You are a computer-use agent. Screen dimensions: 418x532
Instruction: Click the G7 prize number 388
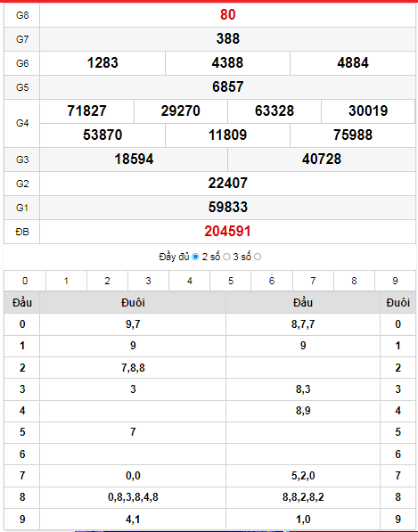[227, 38]
